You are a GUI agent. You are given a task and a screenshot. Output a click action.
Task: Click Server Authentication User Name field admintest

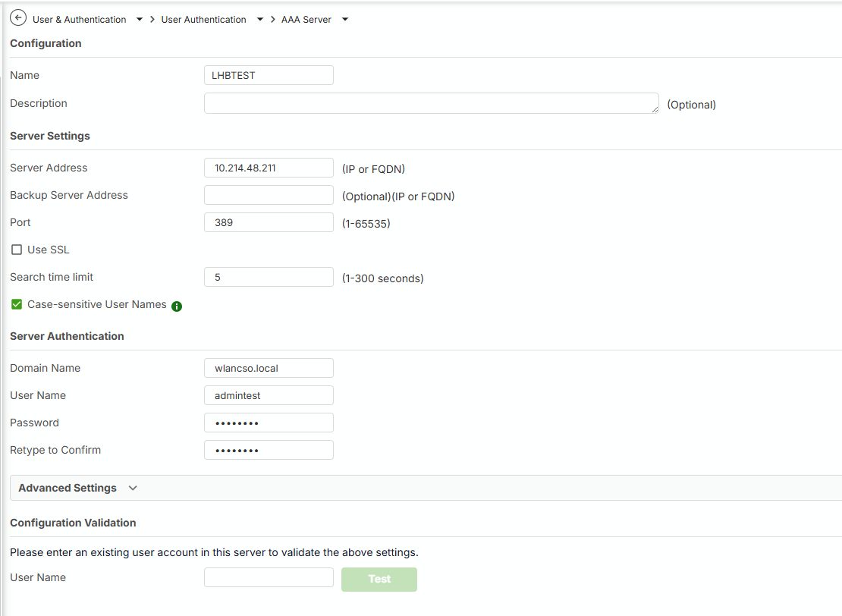point(269,395)
